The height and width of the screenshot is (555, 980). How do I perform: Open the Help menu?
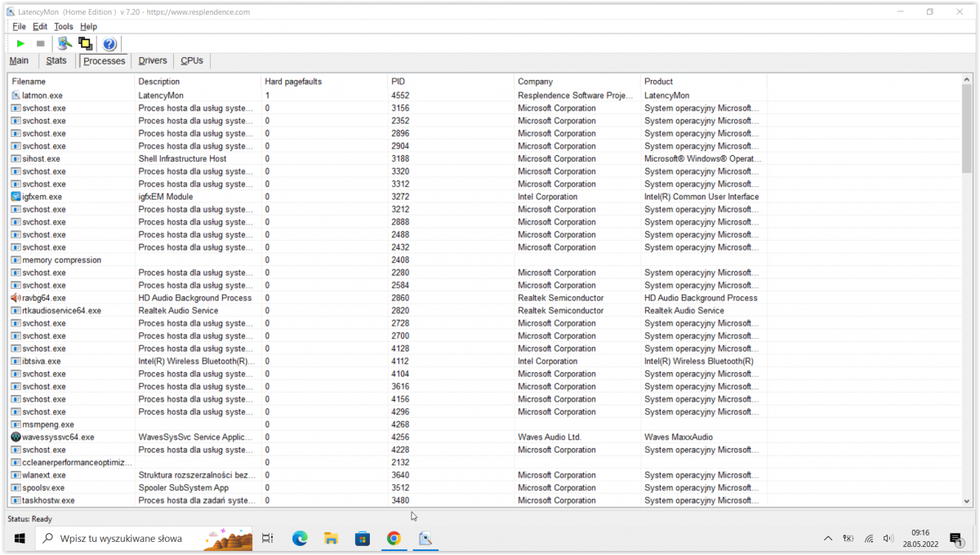(88, 27)
